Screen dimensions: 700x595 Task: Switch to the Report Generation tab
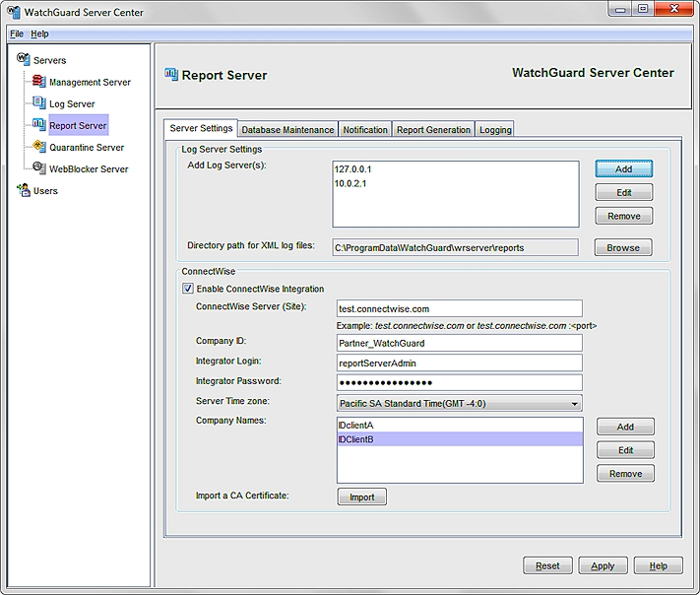(433, 130)
